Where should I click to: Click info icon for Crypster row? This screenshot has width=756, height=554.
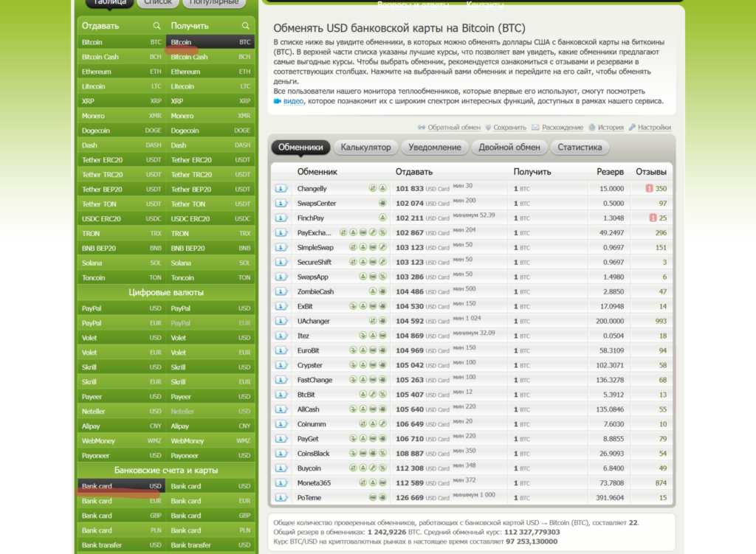coord(281,365)
